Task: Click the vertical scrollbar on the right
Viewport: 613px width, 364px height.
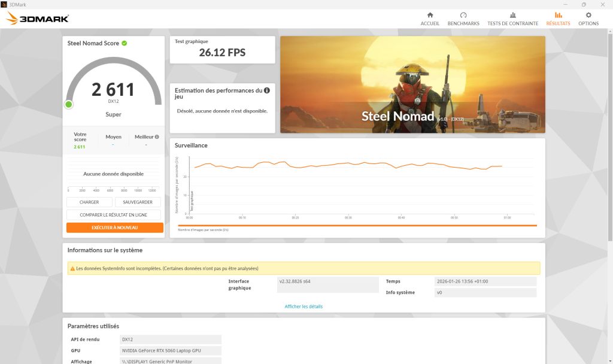Action: click(610, 137)
